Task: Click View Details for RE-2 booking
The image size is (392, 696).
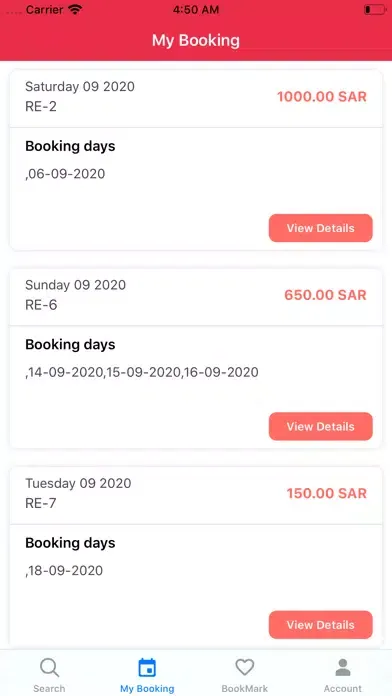Action: click(x=321, y=228)
